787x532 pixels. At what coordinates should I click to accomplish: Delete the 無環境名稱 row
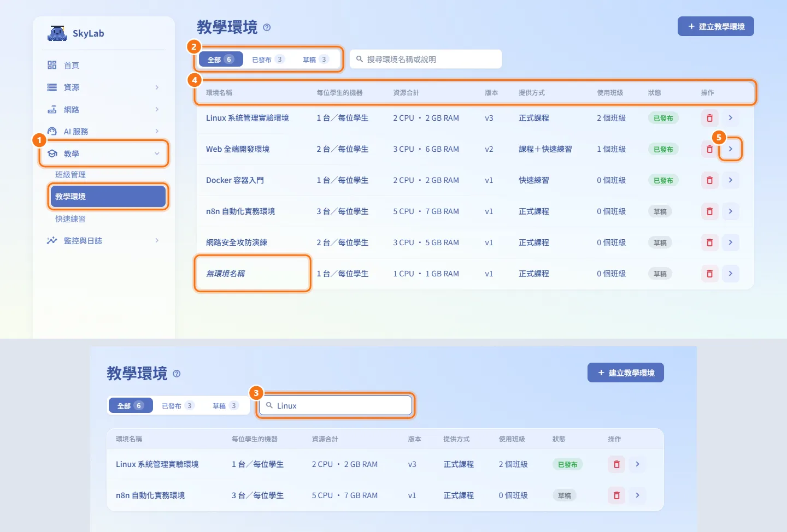click(x=709, y=274)
